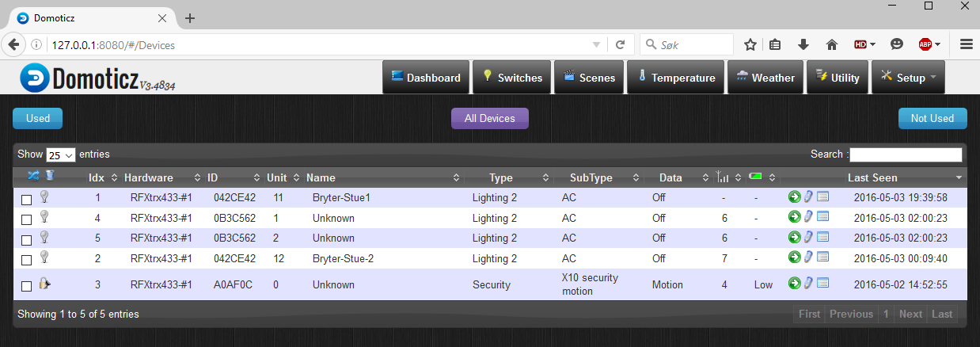
Task: Open the Firefox hamburger menu
Action: point(966,45)
